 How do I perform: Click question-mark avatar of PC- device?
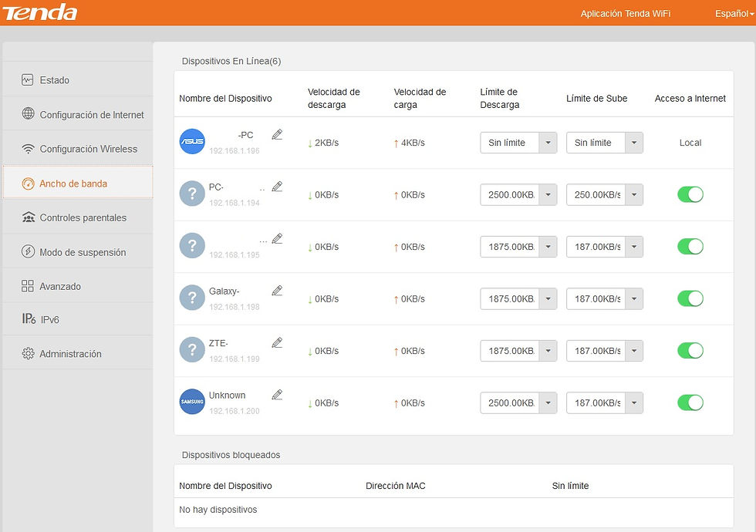pyautogui.click(x=192, y=194)
